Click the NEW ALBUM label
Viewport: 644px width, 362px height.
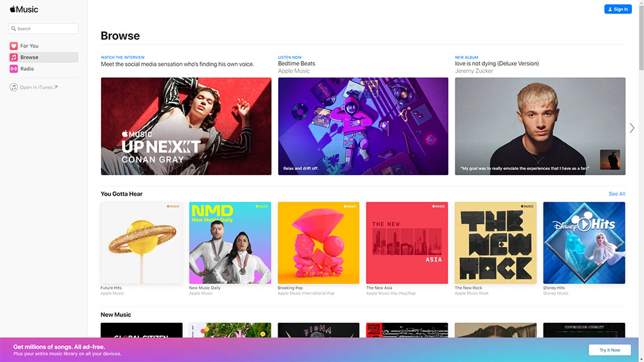coord(466,57)
